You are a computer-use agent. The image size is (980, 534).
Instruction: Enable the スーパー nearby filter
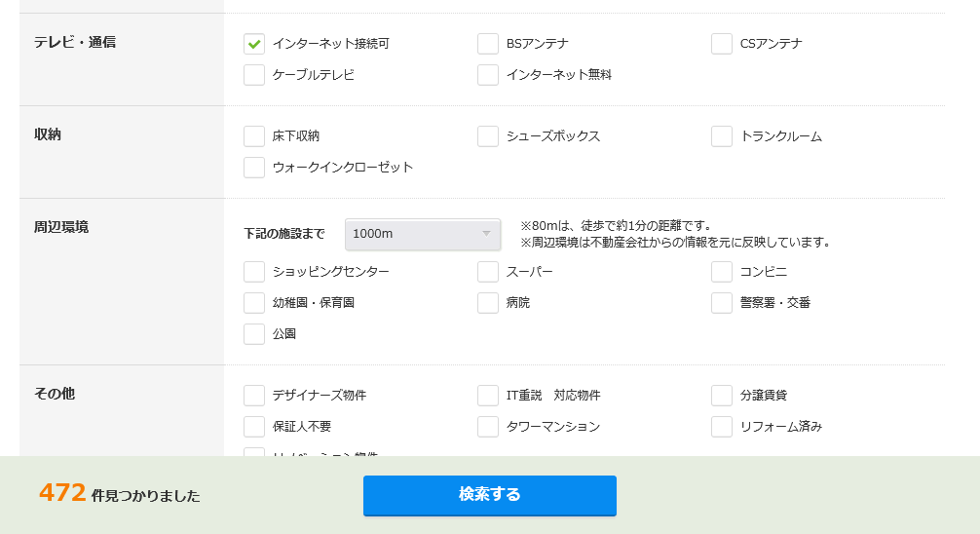(488, 272)
